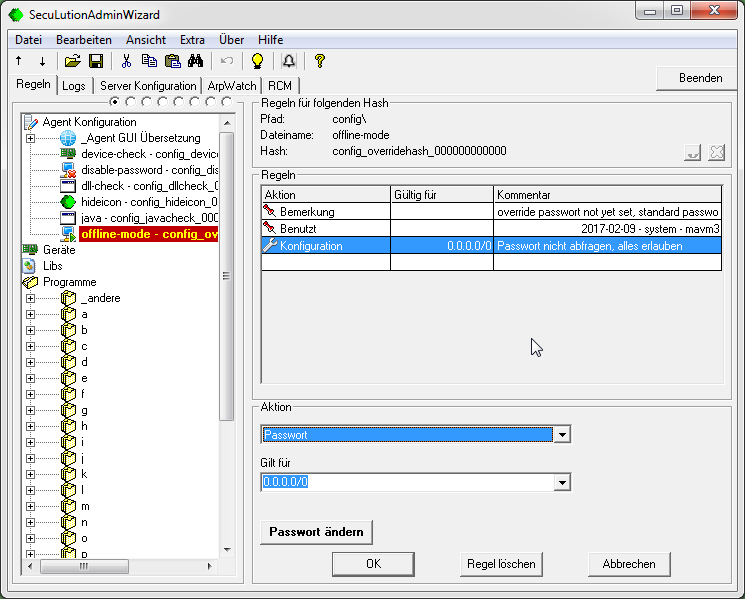The width and height of the screenshot is (745, 599).
Task: Click the tree horizontal scrollbar thumb
Action: point(84,566)
